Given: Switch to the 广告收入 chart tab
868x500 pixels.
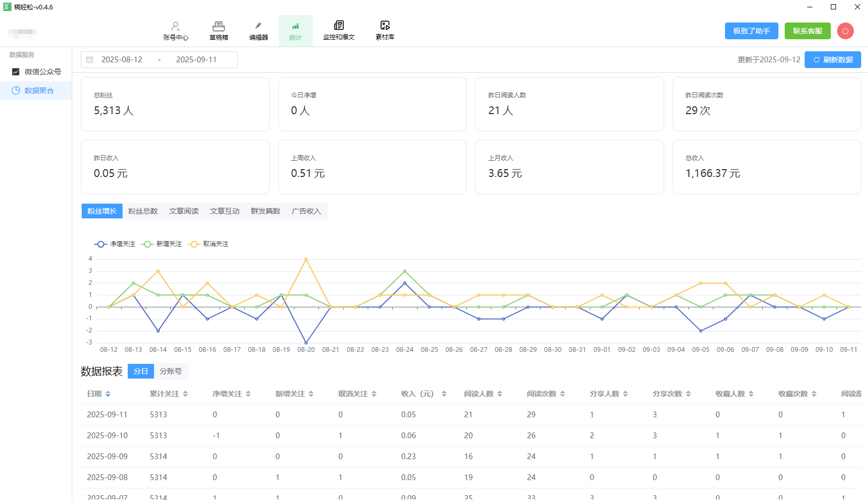Looking at the screenshot, I should [306, 211].
